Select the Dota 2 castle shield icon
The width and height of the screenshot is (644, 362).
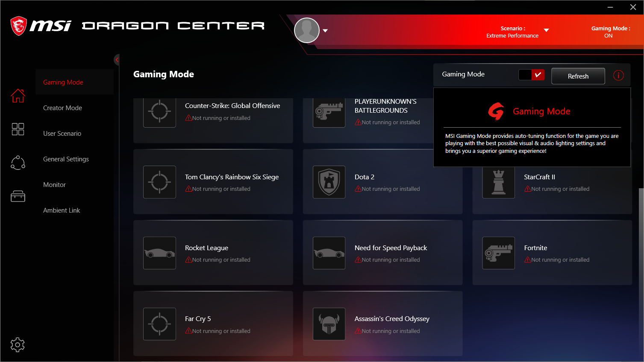(329, 182)
